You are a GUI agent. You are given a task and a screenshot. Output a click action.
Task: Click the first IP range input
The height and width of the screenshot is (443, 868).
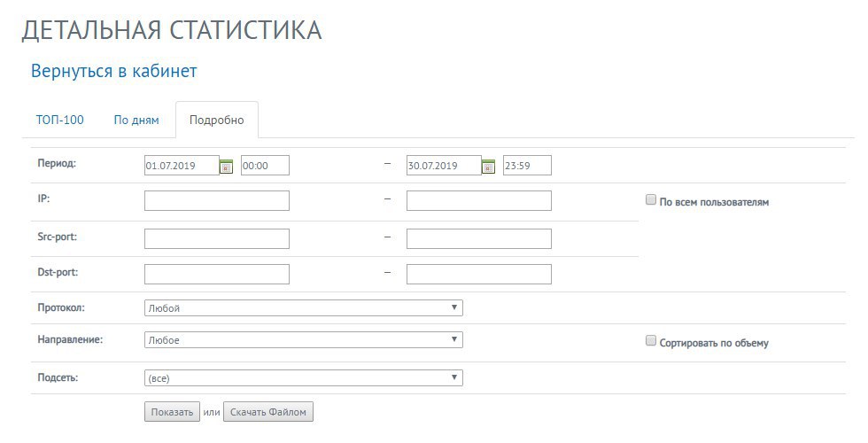coord(217,200)
